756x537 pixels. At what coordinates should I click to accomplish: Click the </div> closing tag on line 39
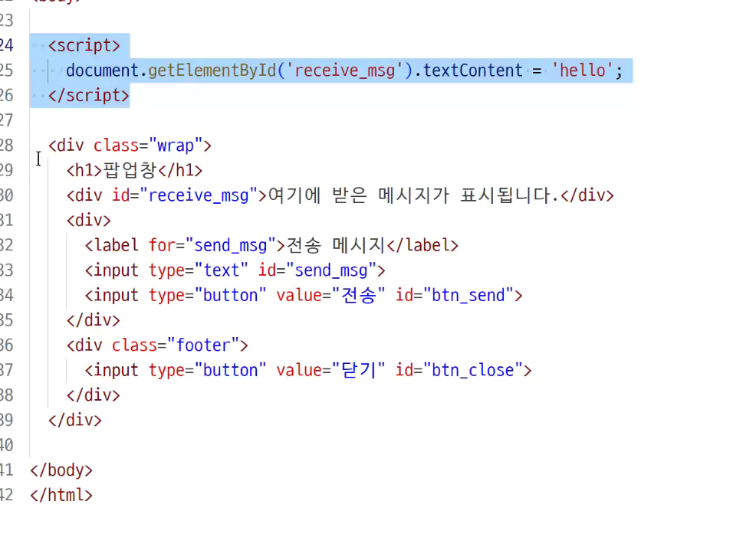[x=74, y=421]
